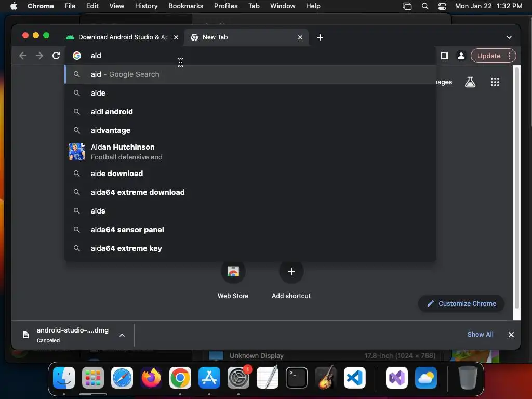Expand the android-studio download options chevron

point(122,335)
